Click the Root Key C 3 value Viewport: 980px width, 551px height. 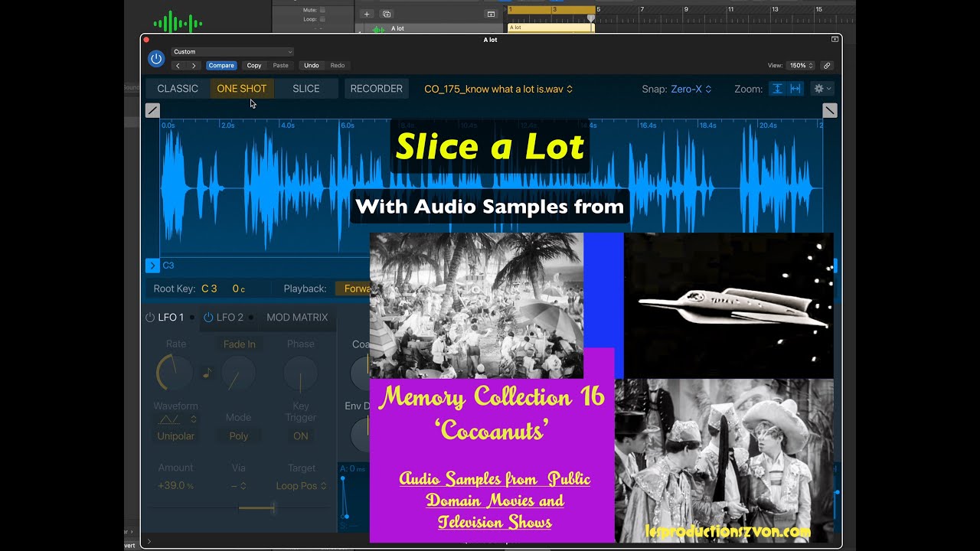point(209,289)
